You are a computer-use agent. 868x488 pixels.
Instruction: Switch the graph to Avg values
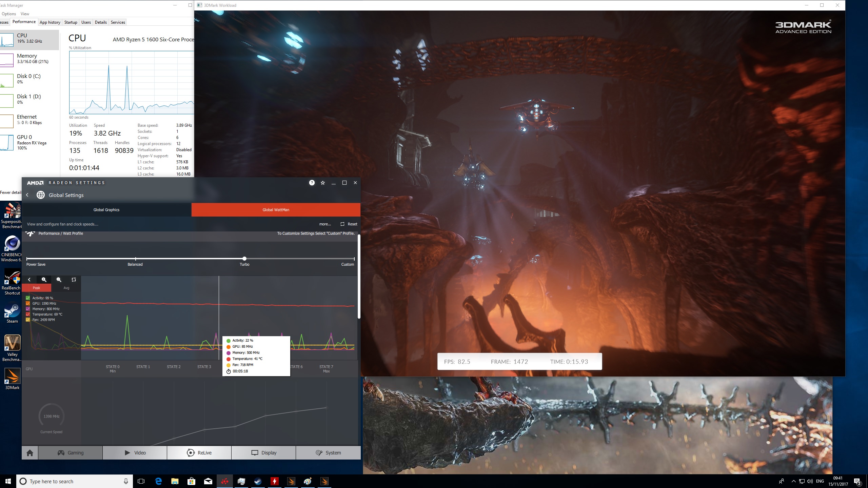click(x=66, y=288)
